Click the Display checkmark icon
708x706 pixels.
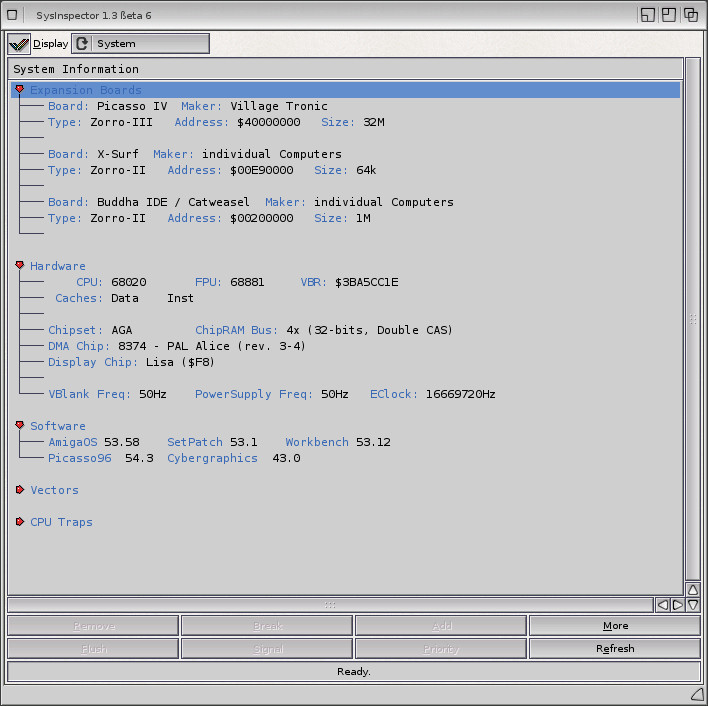pos(19,44)
